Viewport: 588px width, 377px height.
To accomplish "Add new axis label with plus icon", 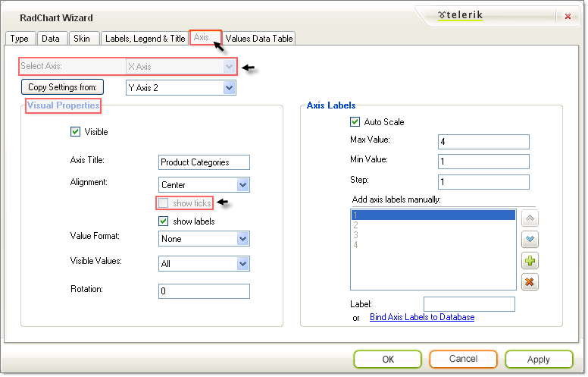I will [x=530, y=261].
